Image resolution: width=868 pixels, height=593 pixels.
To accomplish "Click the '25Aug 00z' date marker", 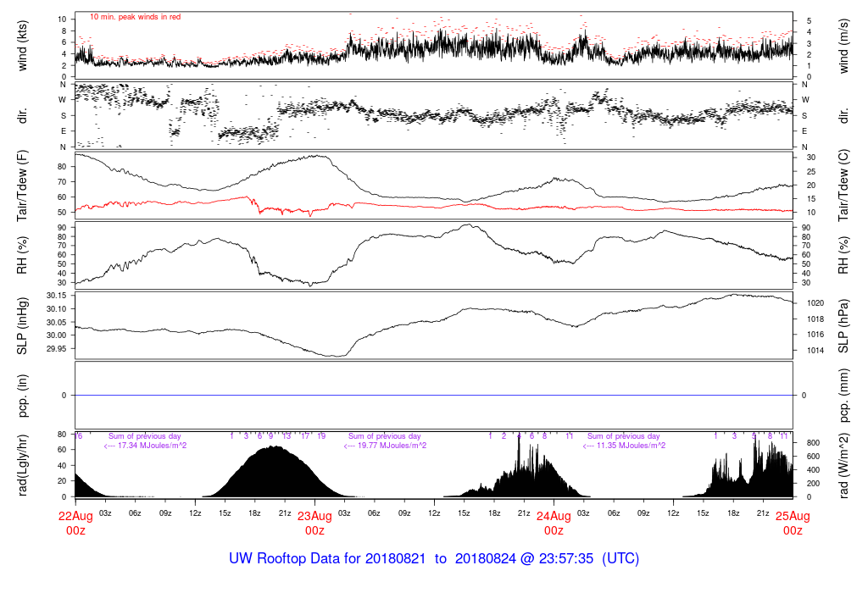I will point(793,523).
